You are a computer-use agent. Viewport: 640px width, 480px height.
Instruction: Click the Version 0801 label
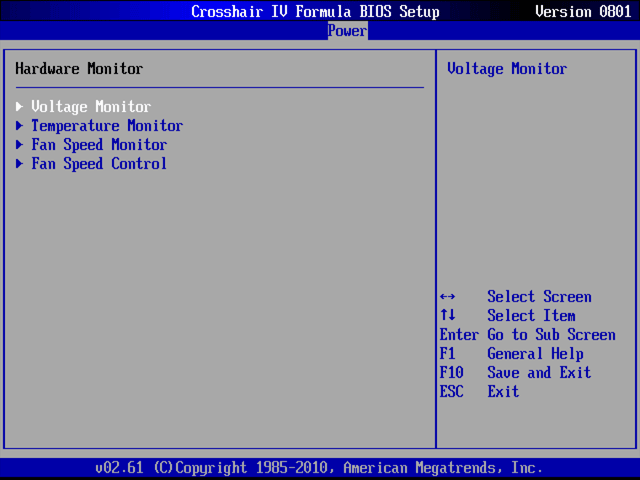tap(583, 11)
